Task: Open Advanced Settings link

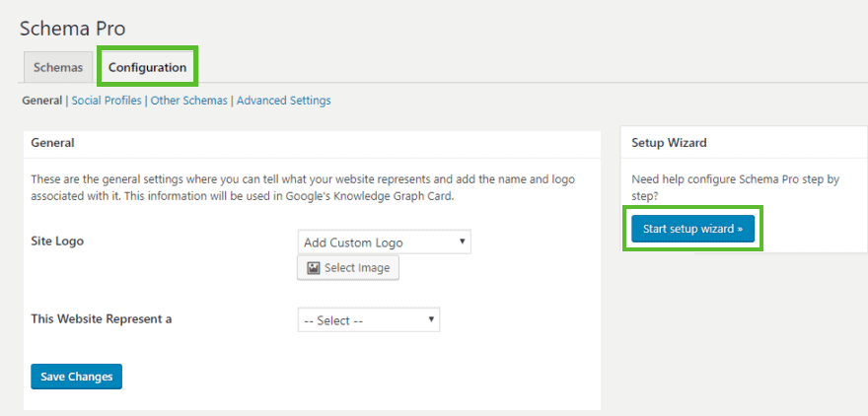Action: point(283,101)
